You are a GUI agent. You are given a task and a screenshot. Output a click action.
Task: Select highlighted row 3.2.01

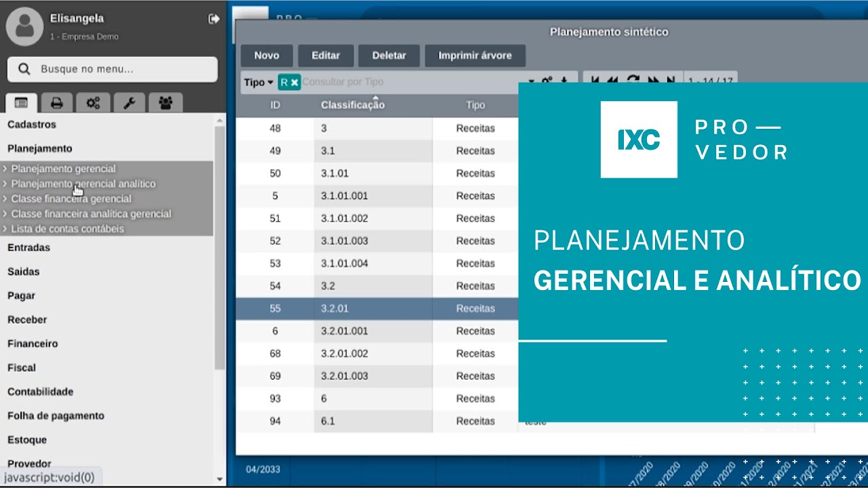pos(377,308)
